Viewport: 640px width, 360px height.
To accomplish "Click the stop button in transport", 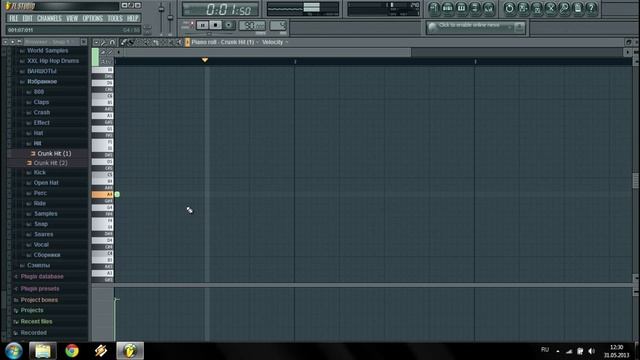I will tap(216, 25).
